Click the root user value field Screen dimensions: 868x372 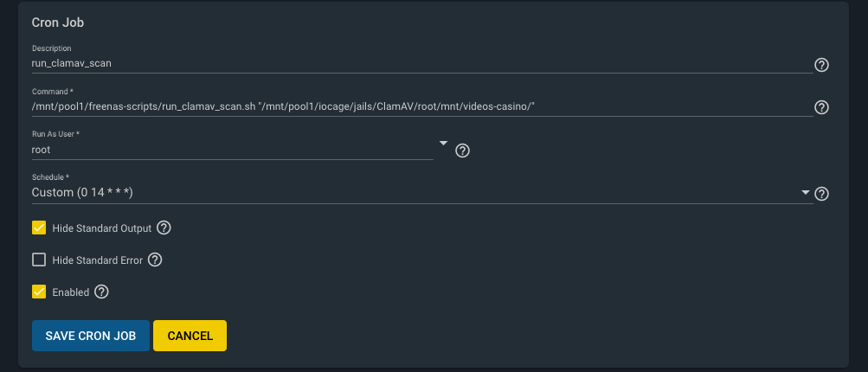click(233, 150)
